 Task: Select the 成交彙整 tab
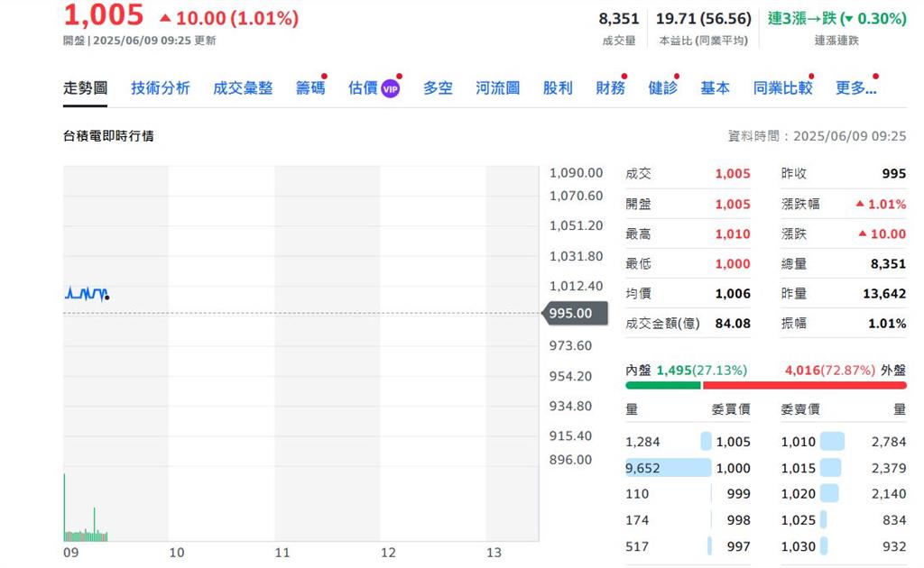click(243, 88)
